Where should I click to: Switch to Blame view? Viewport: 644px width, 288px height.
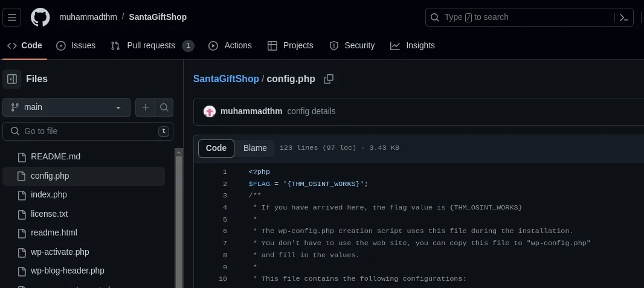point(255,148)
